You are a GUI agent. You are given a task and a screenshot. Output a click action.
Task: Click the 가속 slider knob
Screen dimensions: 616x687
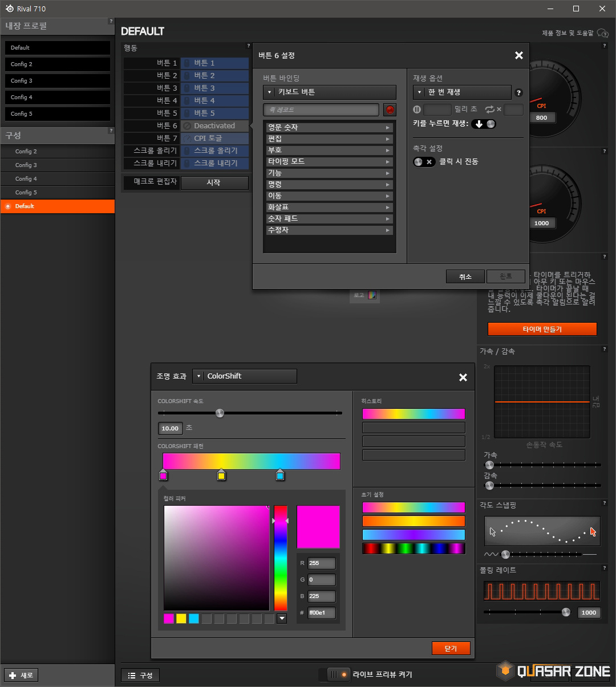point(489,465)
